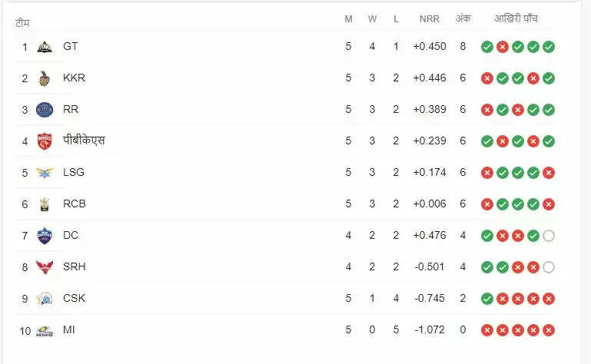This screenshot has height=364, width=591.
Task: Click SRH's empty upcoming match circle
Action: tap(548, 267)
